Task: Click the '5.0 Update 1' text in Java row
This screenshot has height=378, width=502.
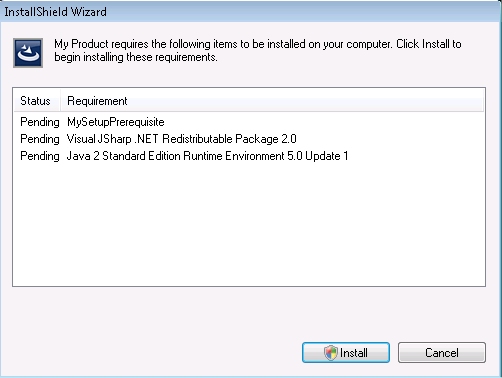Action: [x=317, y=156]
